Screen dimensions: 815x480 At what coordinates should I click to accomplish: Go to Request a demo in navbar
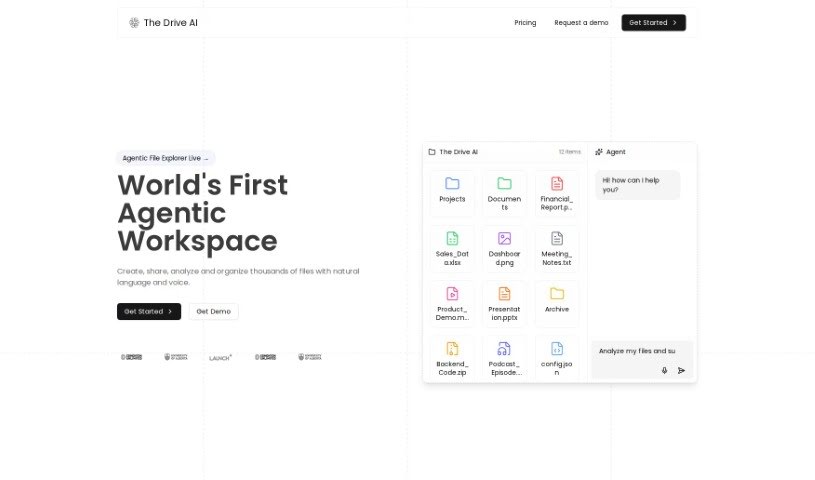pos(581,22)
